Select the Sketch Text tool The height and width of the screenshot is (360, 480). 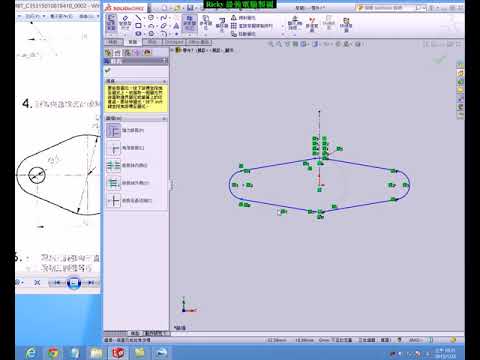[x=176, y=26]
